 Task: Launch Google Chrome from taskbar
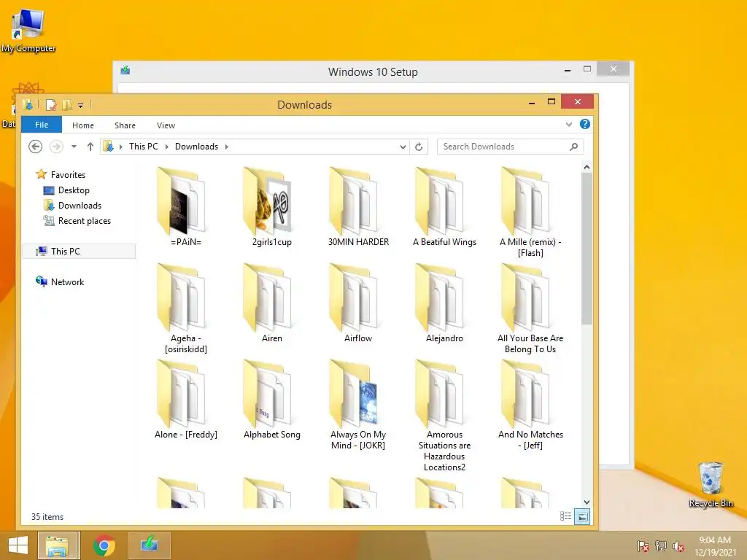pos(104,545)
